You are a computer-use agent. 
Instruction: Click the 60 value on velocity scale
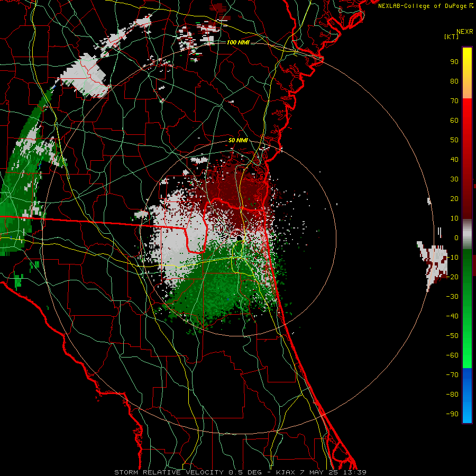click(x=454, y=121)
